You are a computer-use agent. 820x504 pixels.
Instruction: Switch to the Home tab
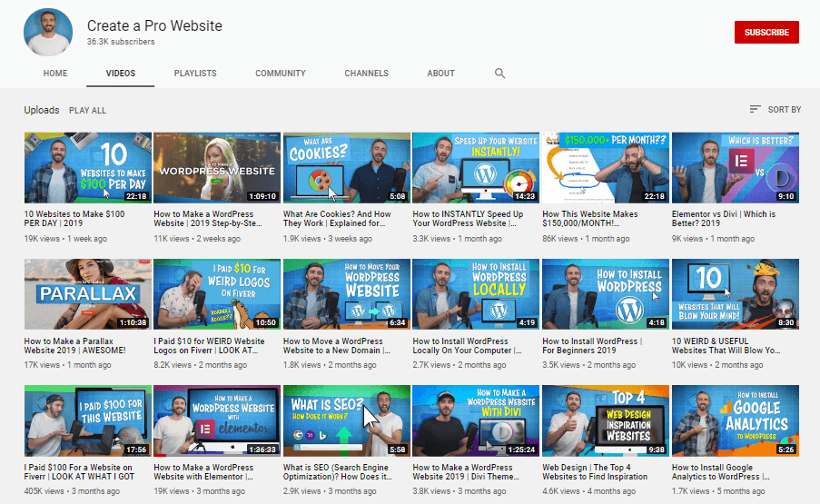[55, 74]
